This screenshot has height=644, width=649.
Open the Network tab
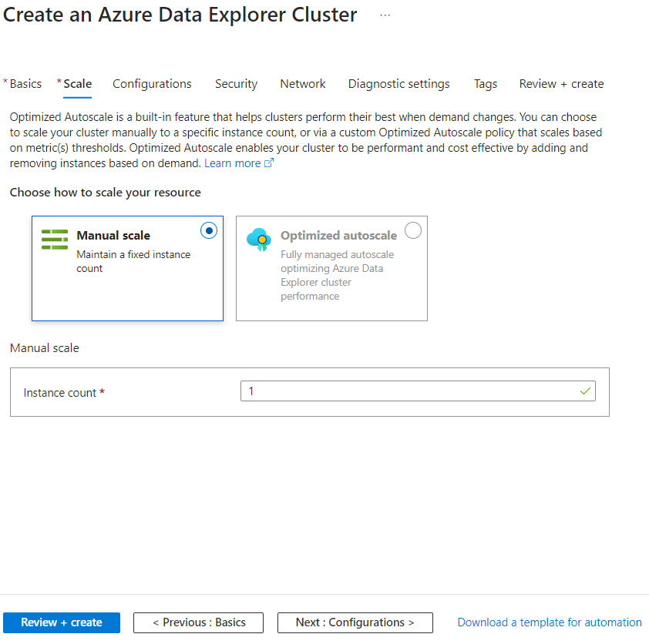pyautogui.click(x=303, y=84)
